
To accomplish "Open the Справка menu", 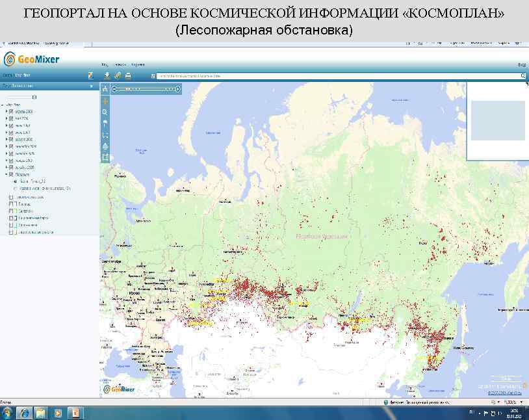I will [138, 64].
